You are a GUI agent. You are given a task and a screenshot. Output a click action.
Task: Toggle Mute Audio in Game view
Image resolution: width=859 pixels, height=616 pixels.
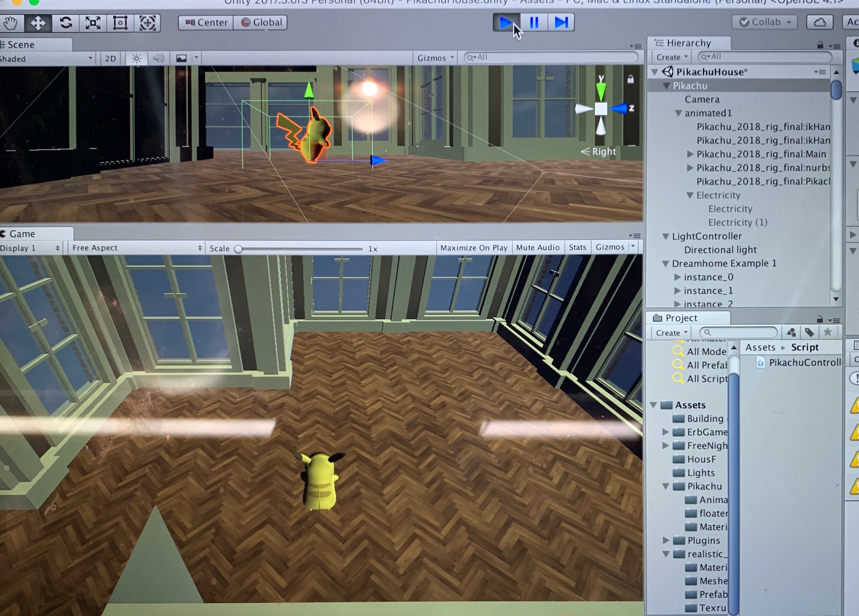538,247
